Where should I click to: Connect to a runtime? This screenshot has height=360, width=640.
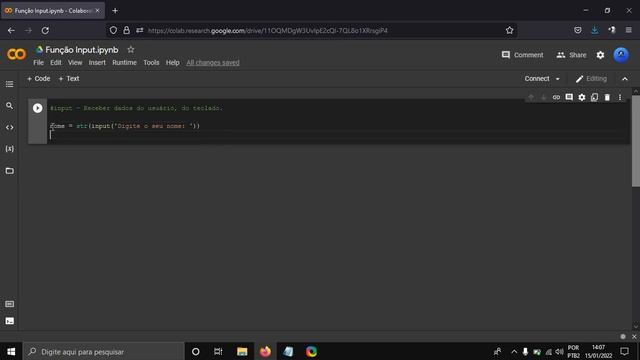coord(537,79)
